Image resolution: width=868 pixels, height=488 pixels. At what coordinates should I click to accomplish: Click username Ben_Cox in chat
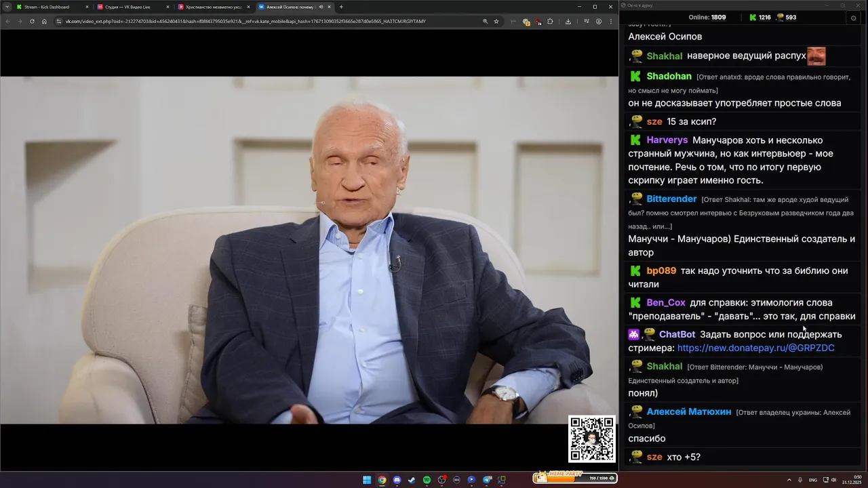pyautogui.click(x=666, y=302)
